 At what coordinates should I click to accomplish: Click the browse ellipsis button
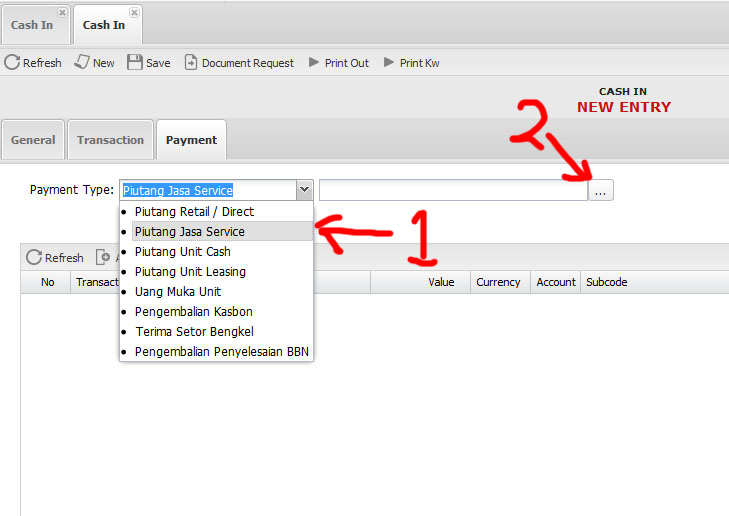point(600,190)
